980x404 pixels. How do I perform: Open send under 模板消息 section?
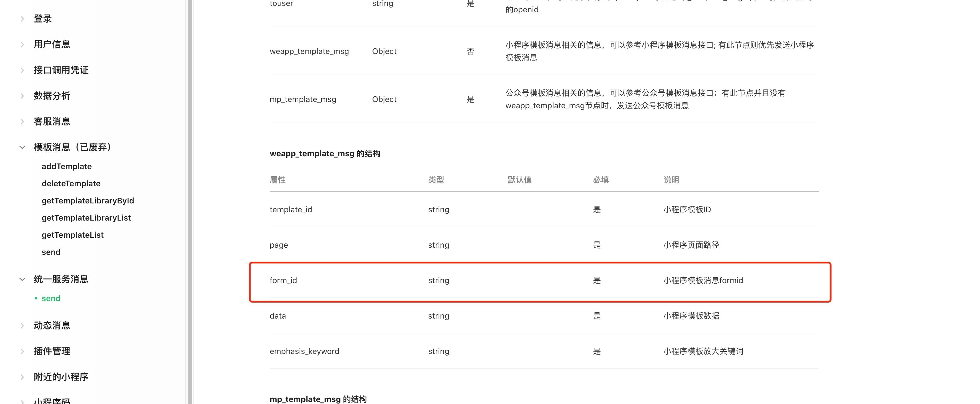point(51,252)
